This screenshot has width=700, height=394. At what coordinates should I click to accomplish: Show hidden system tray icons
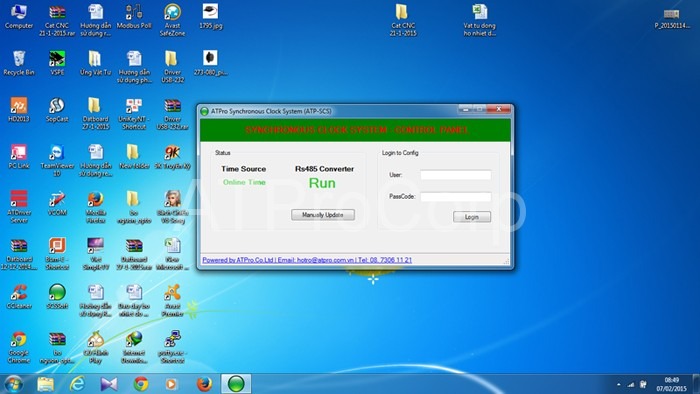618,385
